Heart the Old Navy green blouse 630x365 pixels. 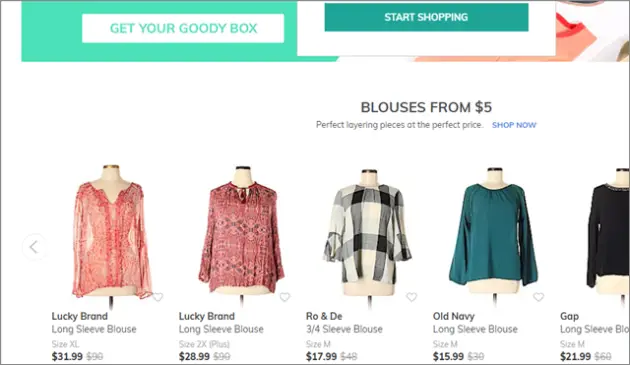click(x=538, y=297)
